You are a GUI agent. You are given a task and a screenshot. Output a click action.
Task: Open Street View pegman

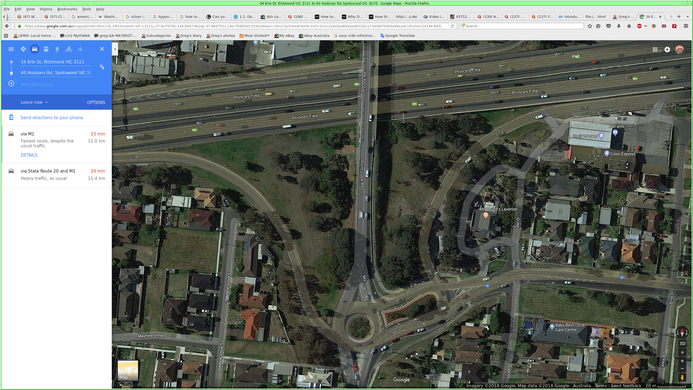point(682,378)
